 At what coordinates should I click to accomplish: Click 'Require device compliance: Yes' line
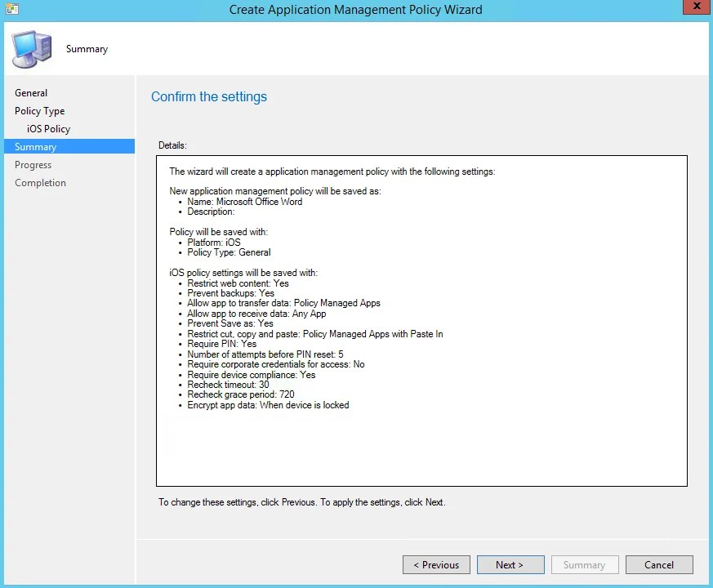pyautogui.click(x=251, y=375)
